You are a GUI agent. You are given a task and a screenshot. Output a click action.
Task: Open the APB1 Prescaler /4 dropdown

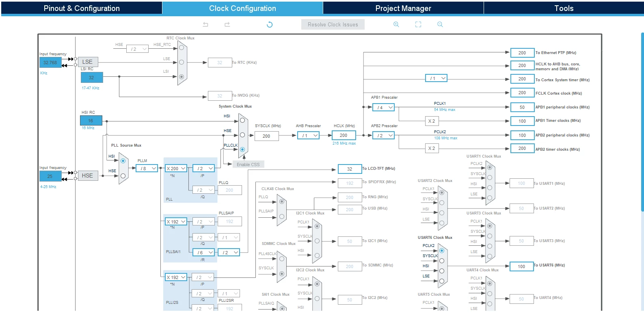pos(384,107)
